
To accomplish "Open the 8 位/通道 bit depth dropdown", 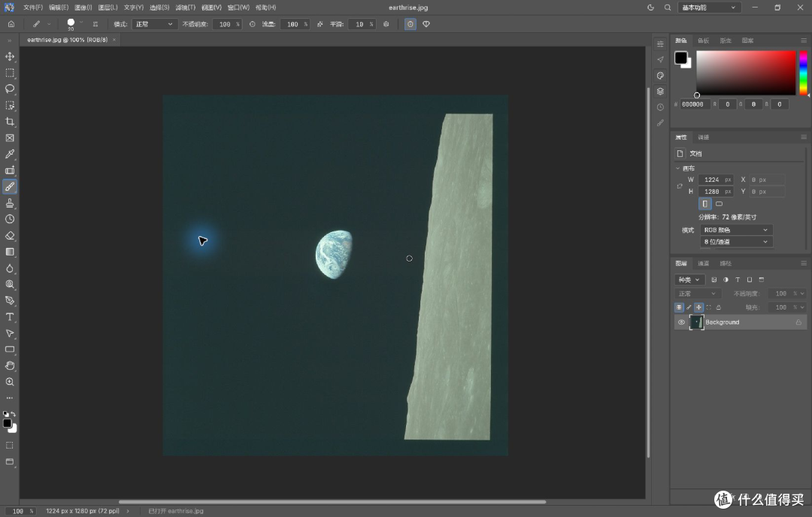I will pyautogui.click(x=736, y=242).
